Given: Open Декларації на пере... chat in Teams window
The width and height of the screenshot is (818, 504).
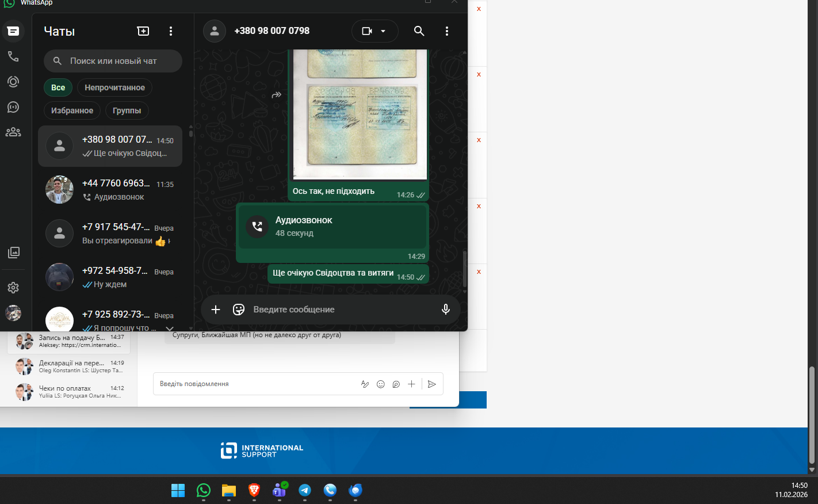Looking at the screenshot, I should coord(69,366).
